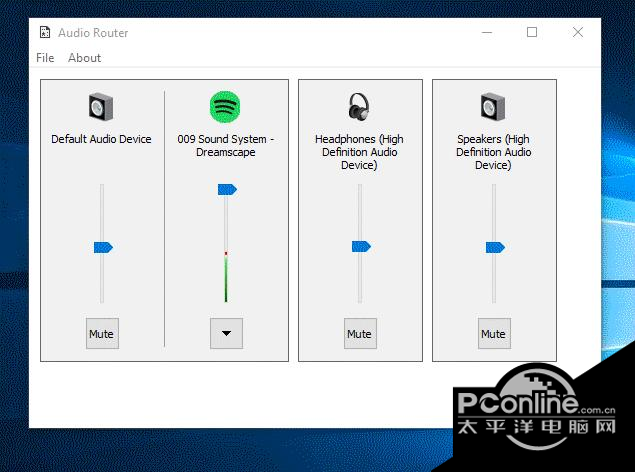Click the Audio Router title bar icon
This screenshot has width=635, height=472.
tap(45, 32)
